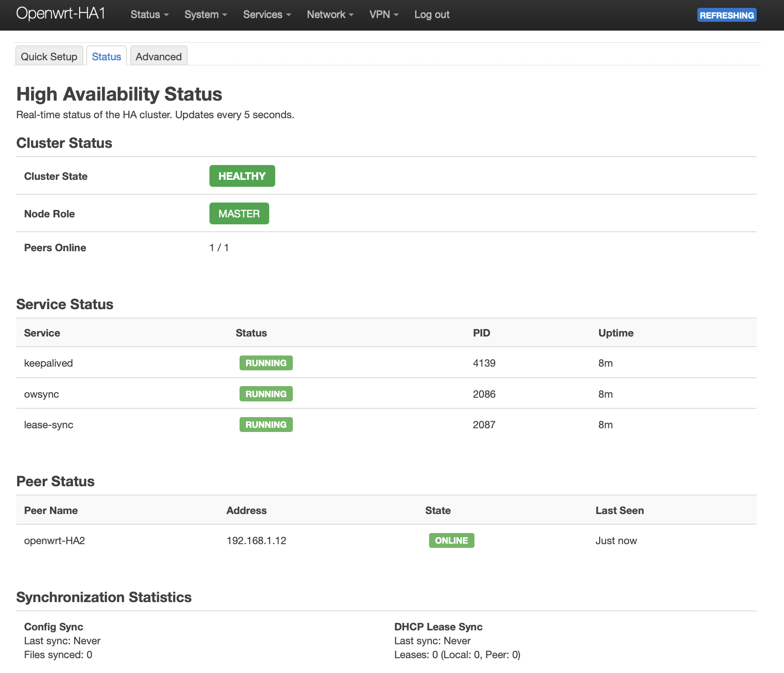Click the peer address 192.168.1.12

pos(256,541)
